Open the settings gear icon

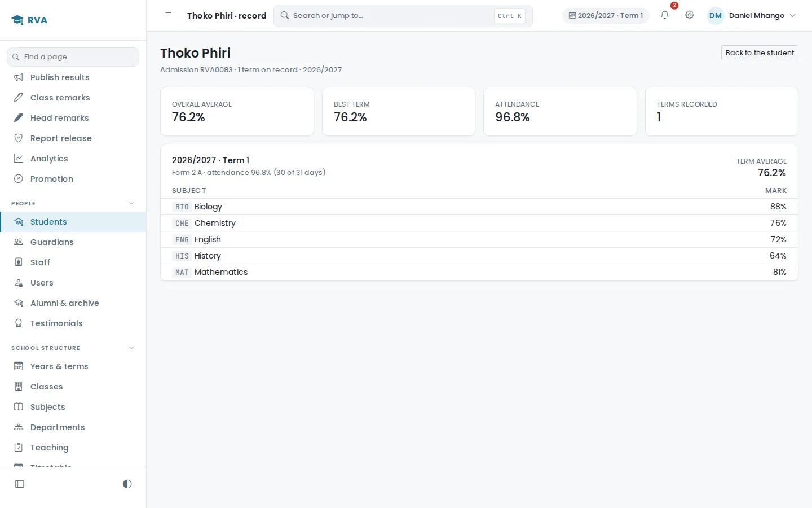pos(689,15)
